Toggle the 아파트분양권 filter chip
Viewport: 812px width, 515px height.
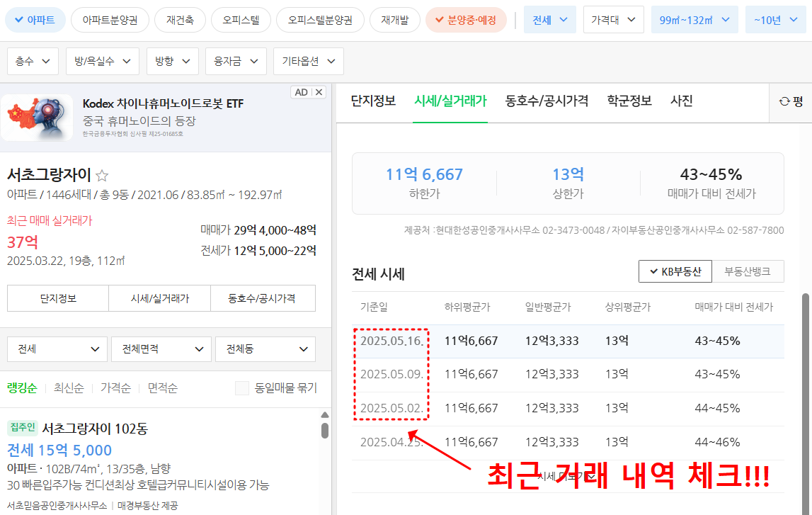tap(110, 21)
